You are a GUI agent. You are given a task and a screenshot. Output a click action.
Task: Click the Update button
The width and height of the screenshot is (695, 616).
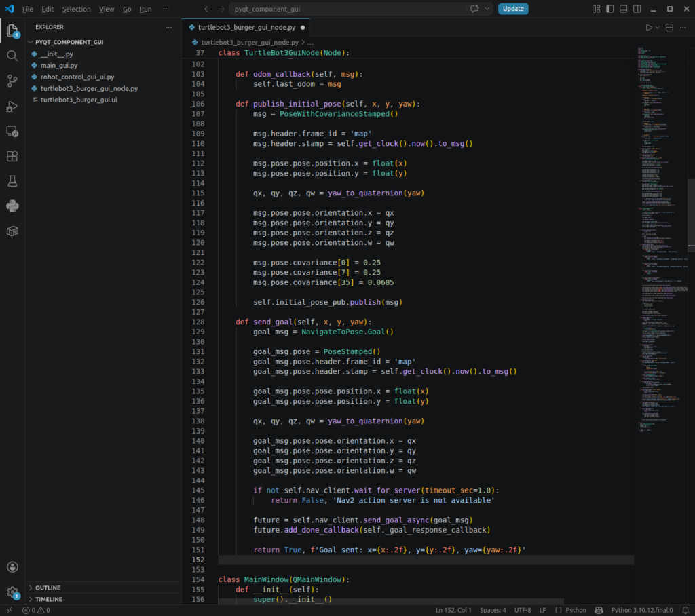pyautogui.click(x=513, y=9)
